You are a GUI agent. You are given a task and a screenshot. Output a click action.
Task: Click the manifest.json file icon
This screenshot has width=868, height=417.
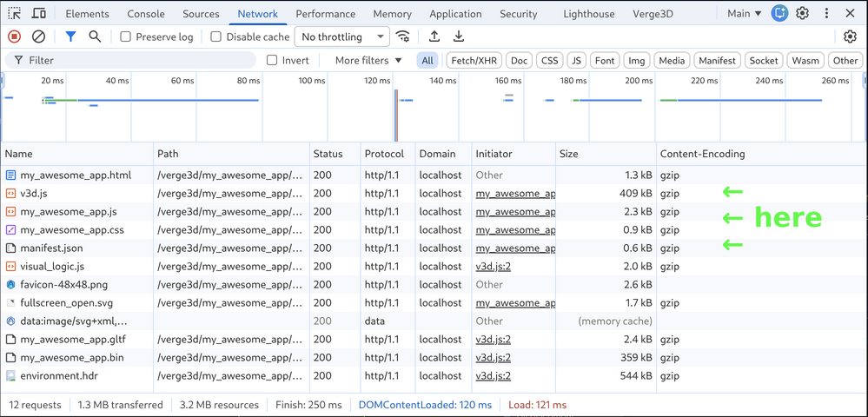(10, 248)
